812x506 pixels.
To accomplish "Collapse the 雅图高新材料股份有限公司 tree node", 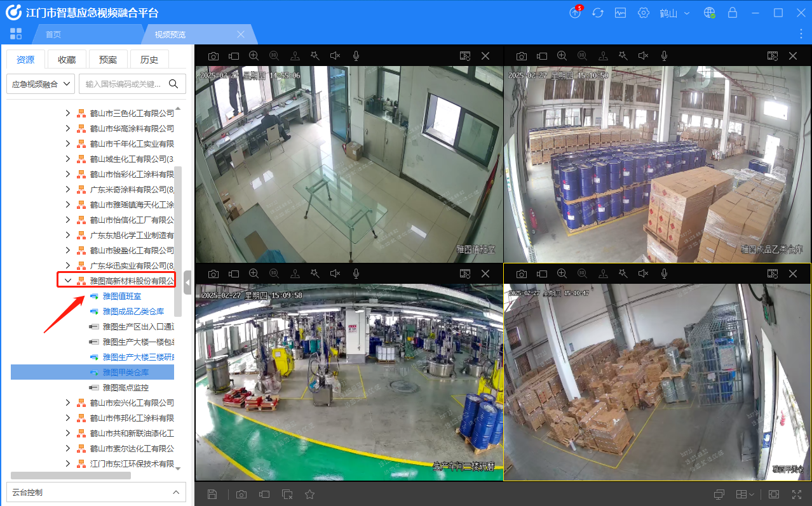I will 67,281.
